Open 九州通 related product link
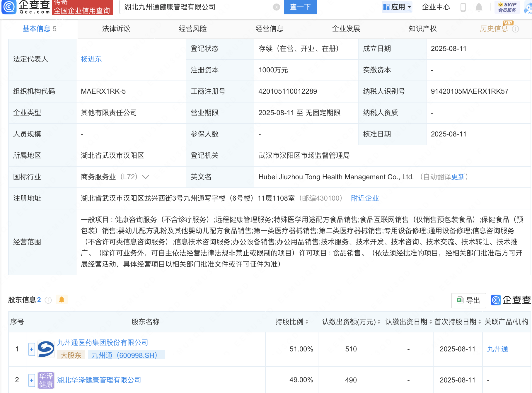The height and width of the screenshot is (393, 532). [497, 349]
